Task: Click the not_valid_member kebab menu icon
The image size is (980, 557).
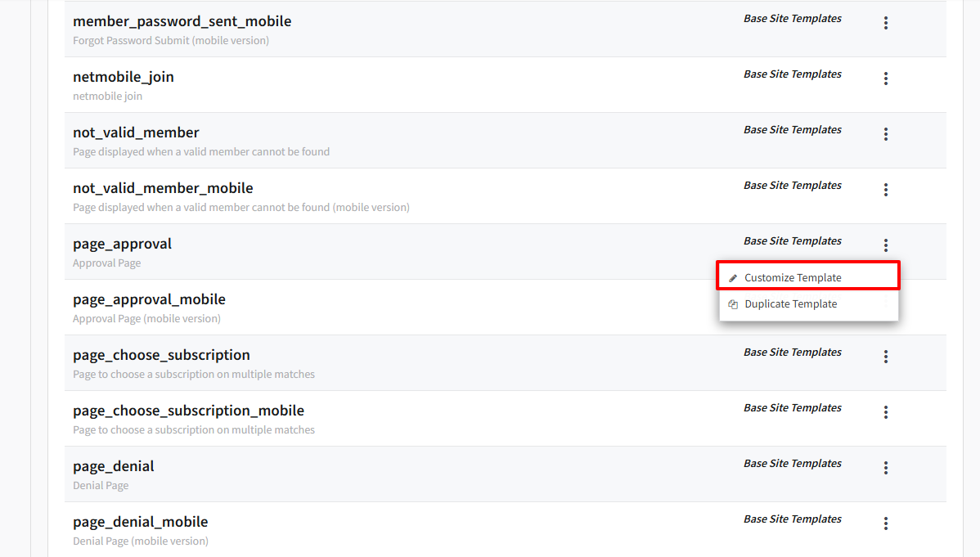Action: point(885,134)
